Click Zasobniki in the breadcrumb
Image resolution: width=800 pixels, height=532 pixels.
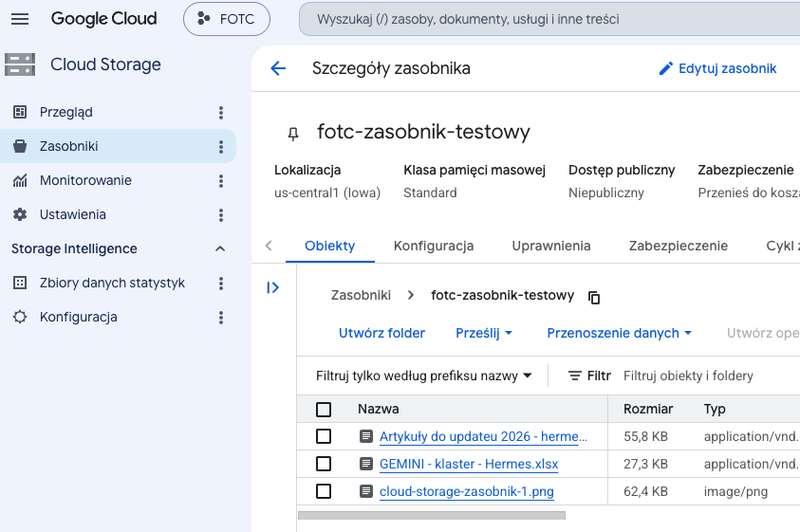tap(361, 295)
